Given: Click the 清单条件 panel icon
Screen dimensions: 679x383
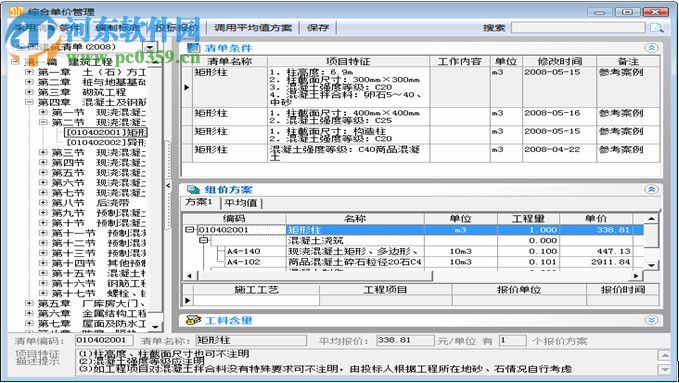Looking at the screenshot, I should (x=193, y=48).
